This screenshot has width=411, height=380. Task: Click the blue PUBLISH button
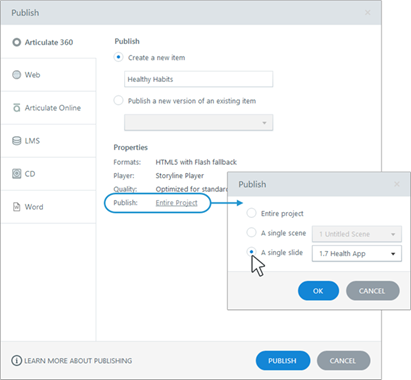tap(283, 360)
